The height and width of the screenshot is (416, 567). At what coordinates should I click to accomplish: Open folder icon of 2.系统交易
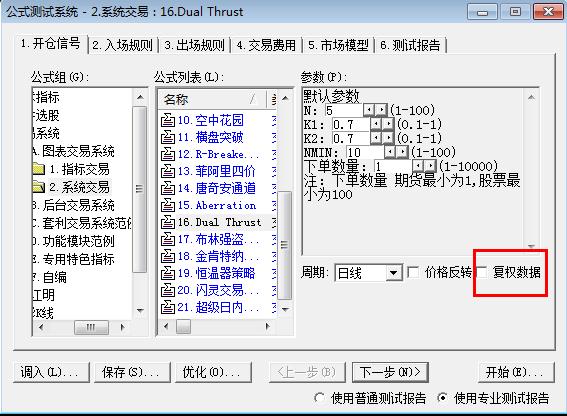(39, 187)
